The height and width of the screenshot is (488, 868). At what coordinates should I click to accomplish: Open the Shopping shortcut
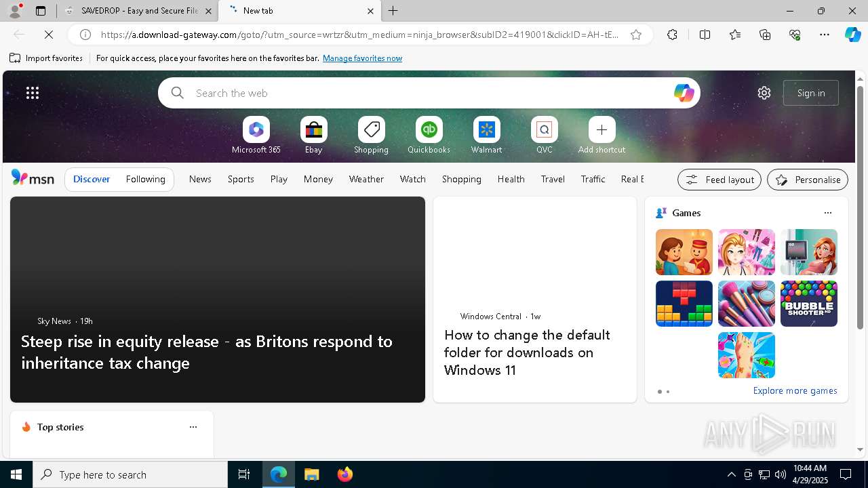click(x=372, y=135)
